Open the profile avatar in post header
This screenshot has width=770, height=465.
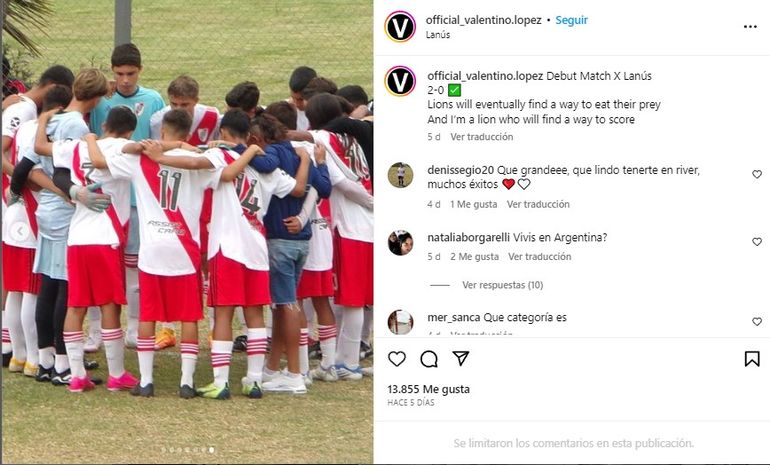pos(400,27)
